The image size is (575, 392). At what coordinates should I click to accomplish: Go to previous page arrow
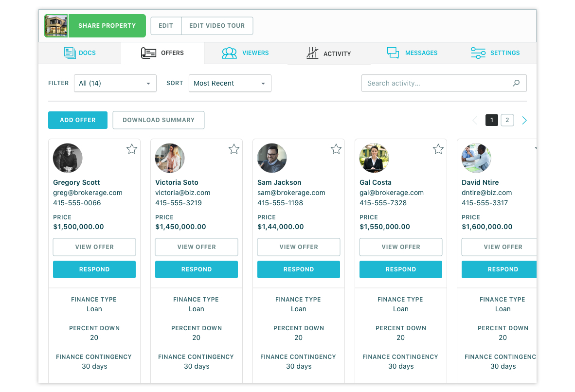475,120
